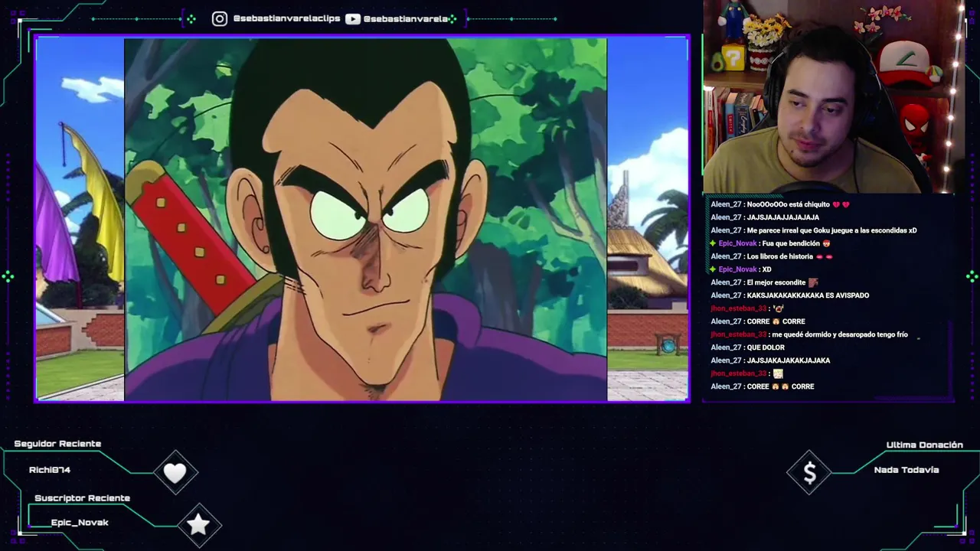Image resolution: width=980 pixels, height=551 pixels.
Task: Click the anime video playing in the center
Action: coord(365,220)
